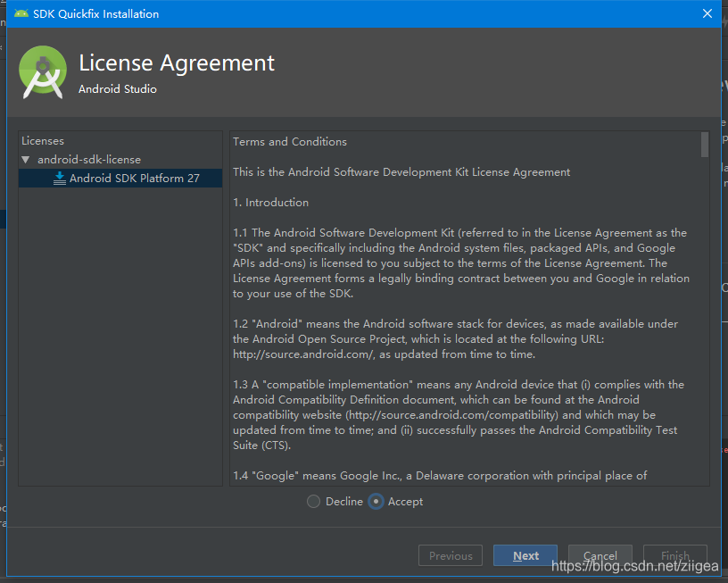This screenshot has height=583, width=728.
Task: Click the Android icon in title bar
Action: (x=21, y=13)
